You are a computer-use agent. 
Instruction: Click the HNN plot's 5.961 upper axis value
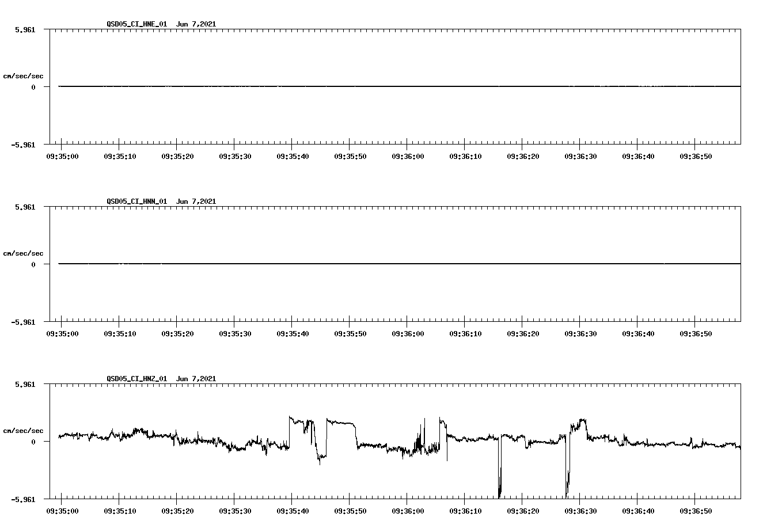25,207
